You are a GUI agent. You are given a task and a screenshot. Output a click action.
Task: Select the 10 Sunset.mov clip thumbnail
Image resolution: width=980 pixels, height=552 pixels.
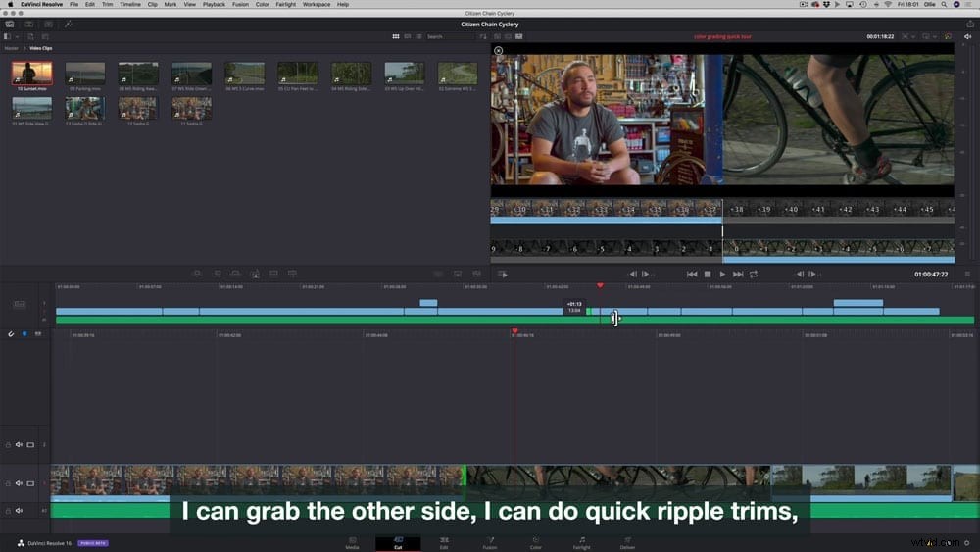click(32, 74)
